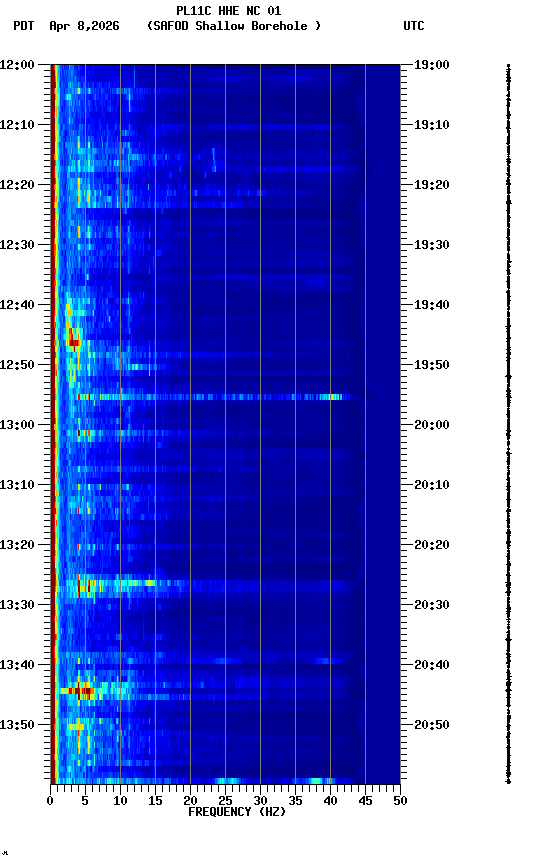Image resolution: width=552 pixels, height=864 pixels.
Task: Click the 25 Hz frequency tick label
Action: (x=225, y=802)
